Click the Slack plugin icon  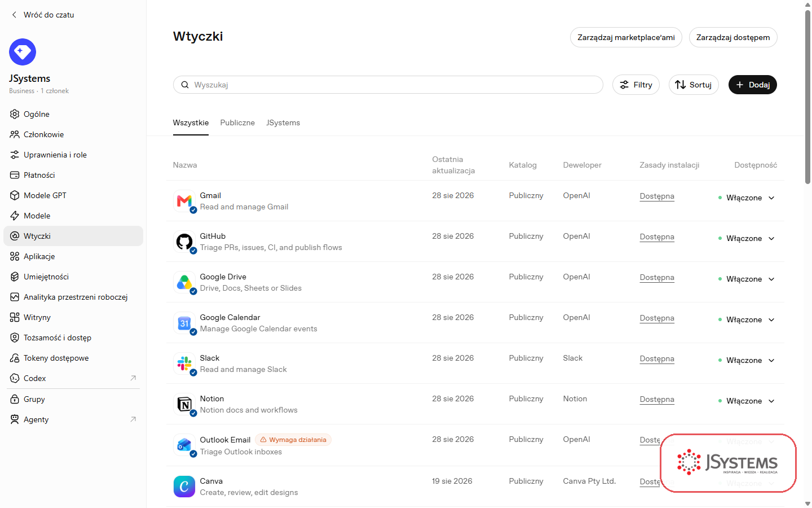184,364
